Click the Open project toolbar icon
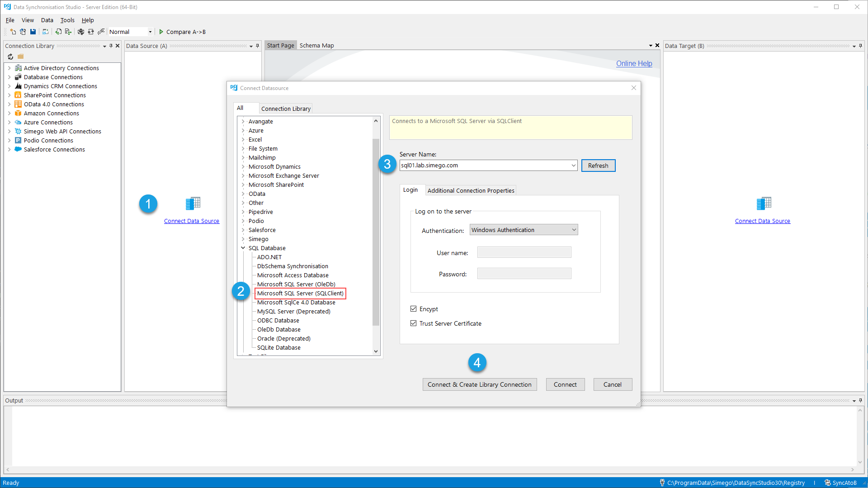Image resolution: width=868 pixels, height=488 pixels. (x=23, y=32)
